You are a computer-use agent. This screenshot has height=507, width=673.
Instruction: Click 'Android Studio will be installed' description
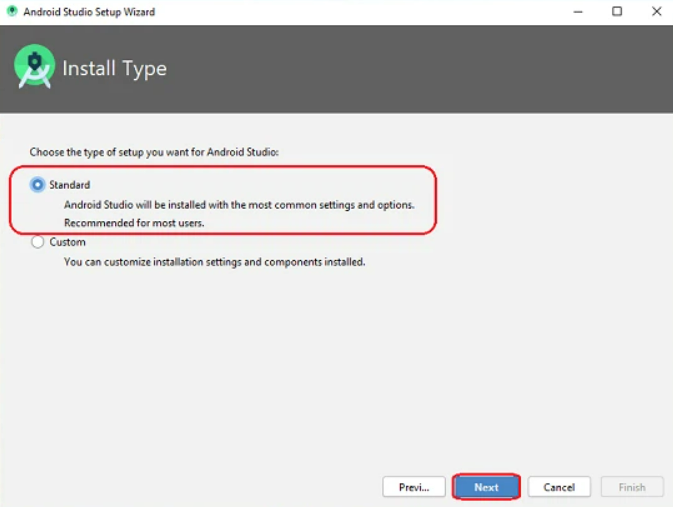239,205
